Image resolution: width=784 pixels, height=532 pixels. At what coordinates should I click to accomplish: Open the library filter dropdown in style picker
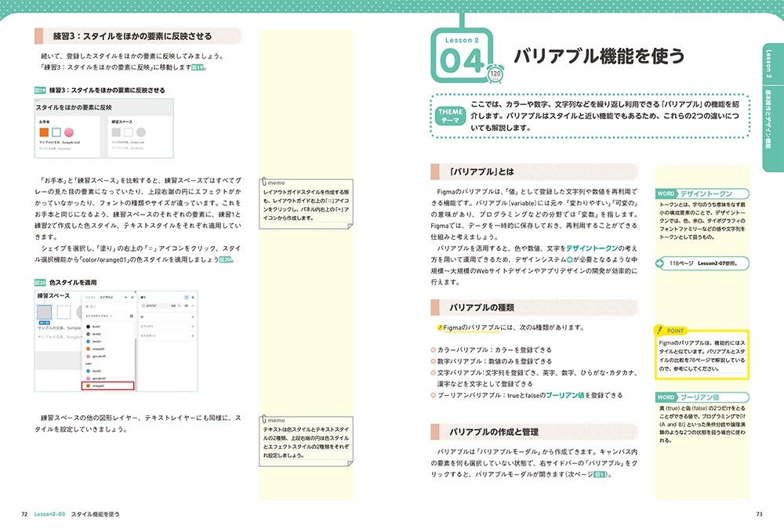[x=98, y=316]
